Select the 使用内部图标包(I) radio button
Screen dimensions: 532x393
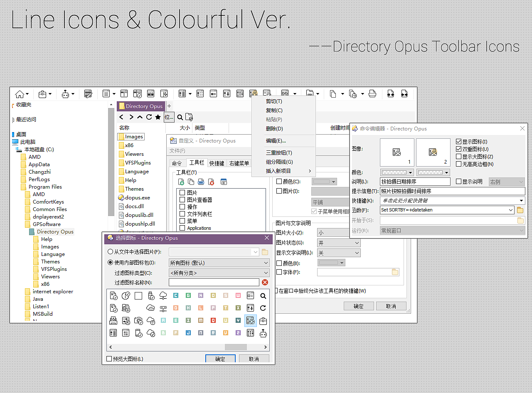[x=111, y=263]
